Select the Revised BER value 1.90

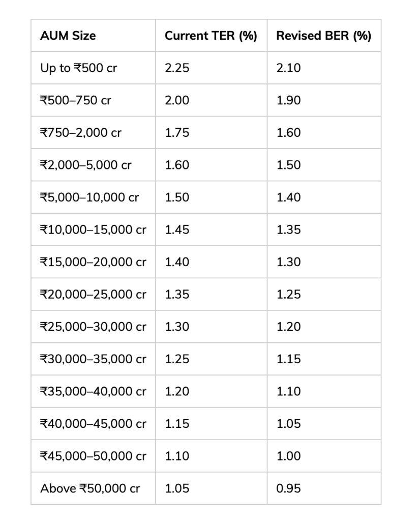pyautogui.click(x=288, y=100)
